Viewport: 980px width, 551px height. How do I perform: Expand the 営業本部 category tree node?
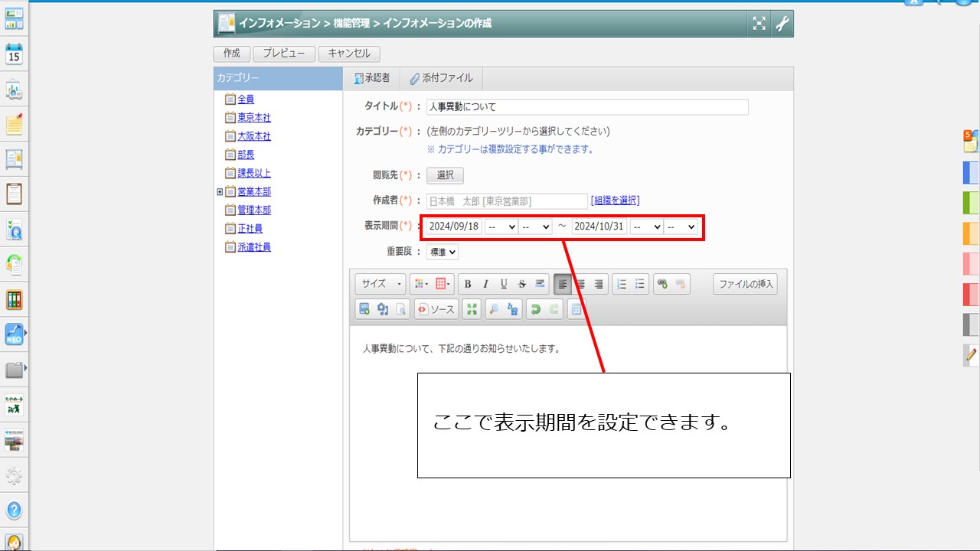(220, 192)
